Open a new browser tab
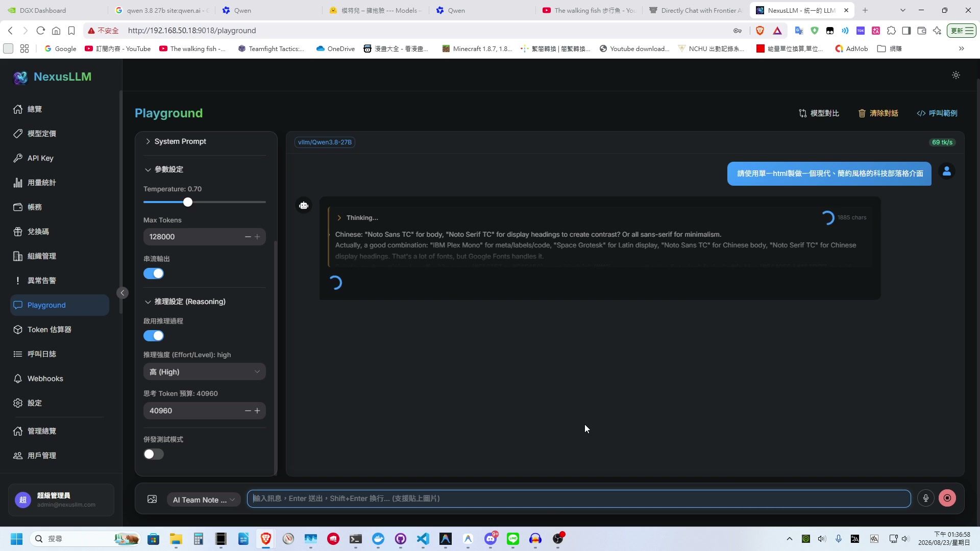 [x=865, y=10]
